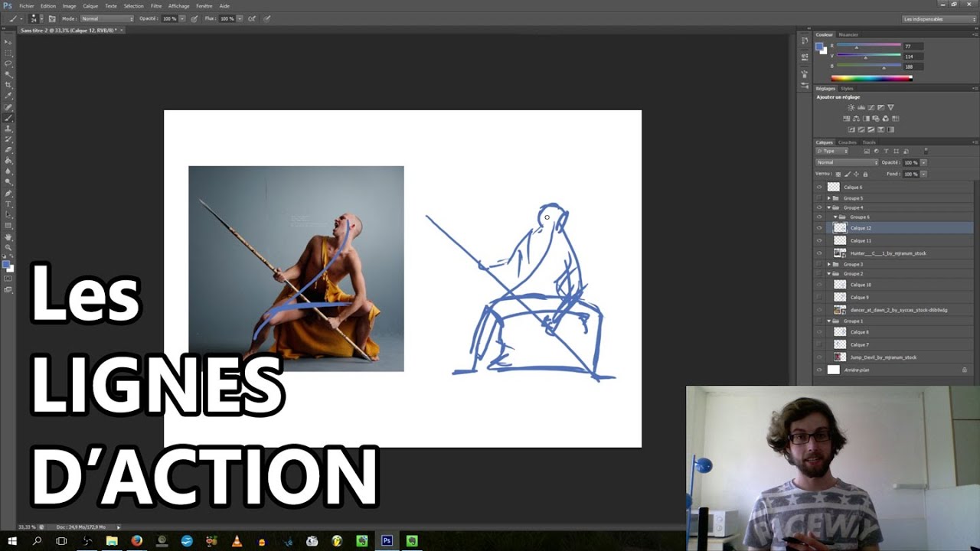This screenshot has height=551, width=980.
Task: Open VLC from the Windows taskbar
Action: point(237,541)
